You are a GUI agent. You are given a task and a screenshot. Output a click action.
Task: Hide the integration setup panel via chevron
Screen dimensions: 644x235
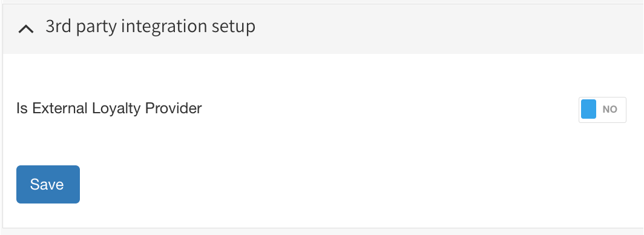pos(26,30)
